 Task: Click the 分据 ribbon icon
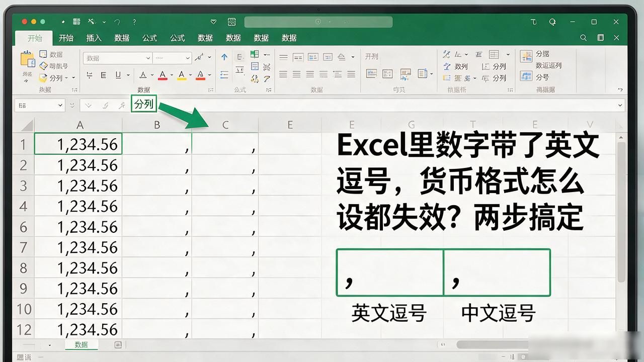(526, 55)
